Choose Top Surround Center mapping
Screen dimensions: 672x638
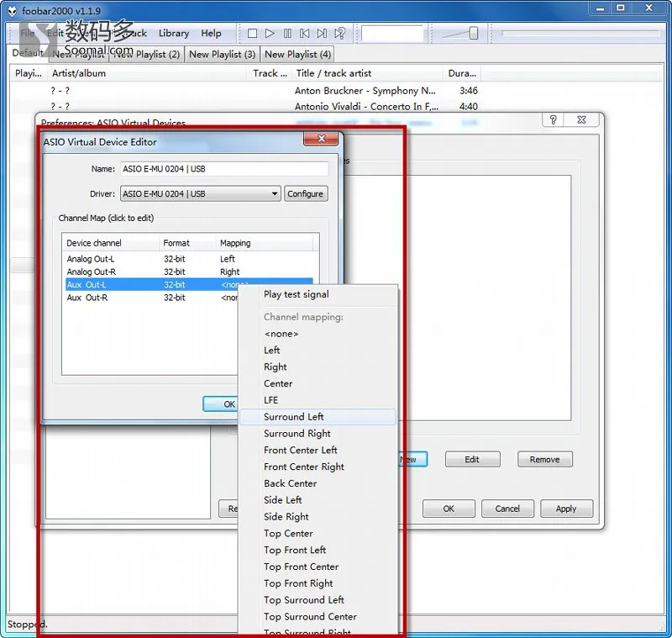(318, 617)
